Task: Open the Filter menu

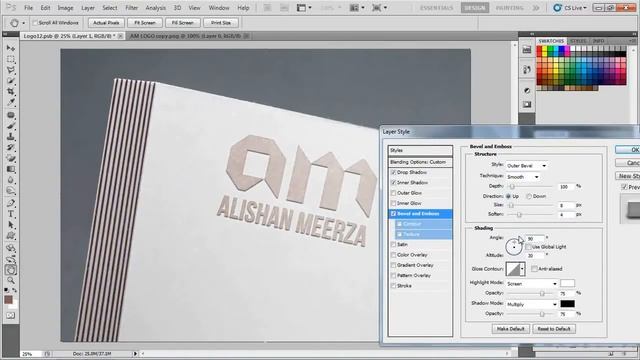Action: coord(131,7)
